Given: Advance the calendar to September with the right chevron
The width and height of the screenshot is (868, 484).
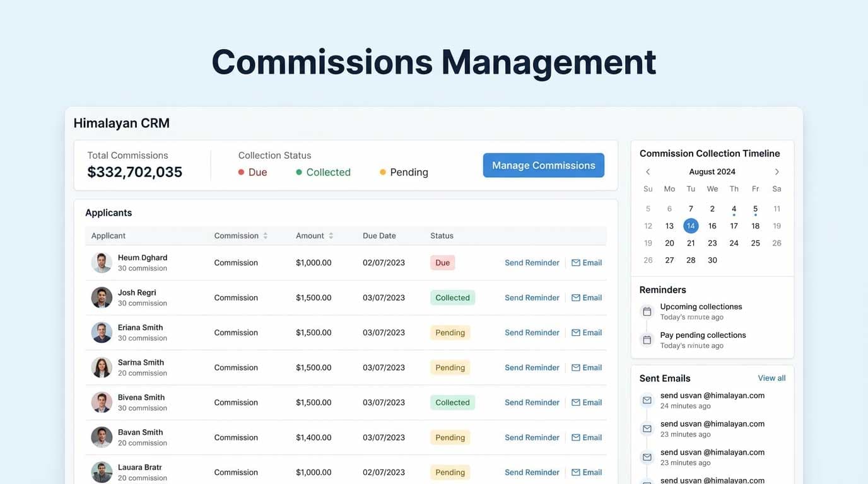Looking at the screenshot, I should coord(777,171).
